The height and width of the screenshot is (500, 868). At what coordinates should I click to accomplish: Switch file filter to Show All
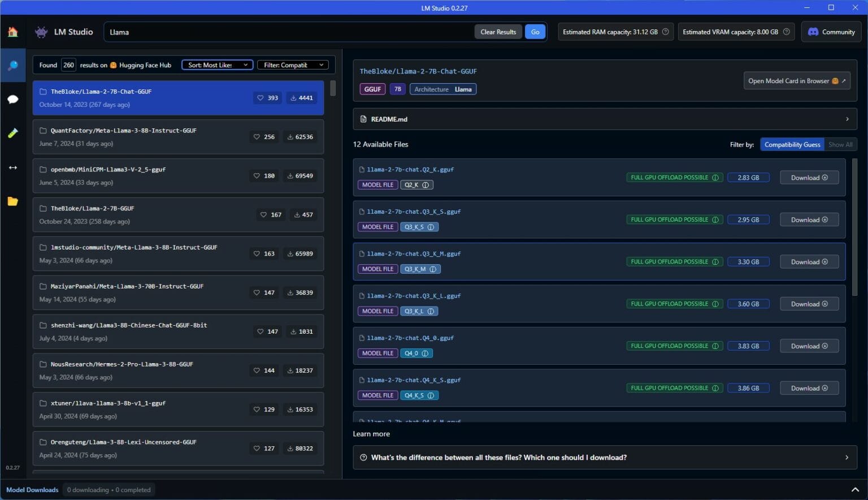[x=840, y=145]
